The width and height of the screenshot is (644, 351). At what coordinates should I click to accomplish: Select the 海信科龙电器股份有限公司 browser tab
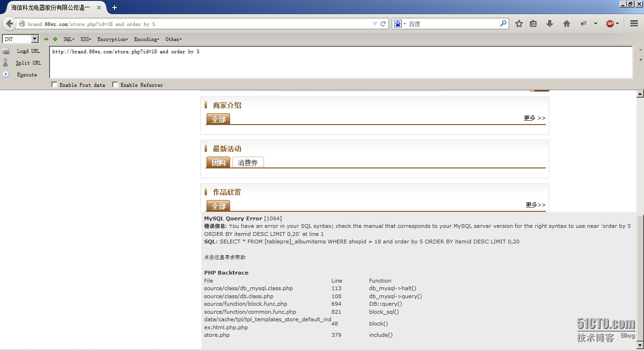click(53, 8)
